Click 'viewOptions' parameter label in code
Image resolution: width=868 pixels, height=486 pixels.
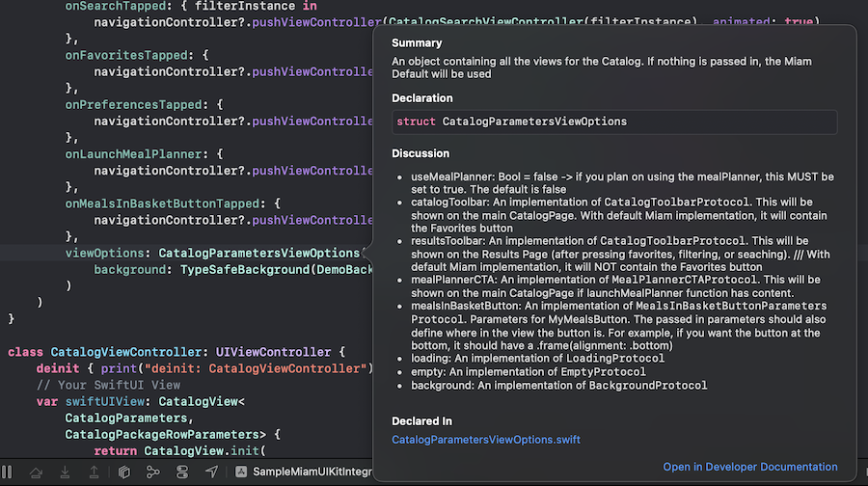tap(104, 253)
